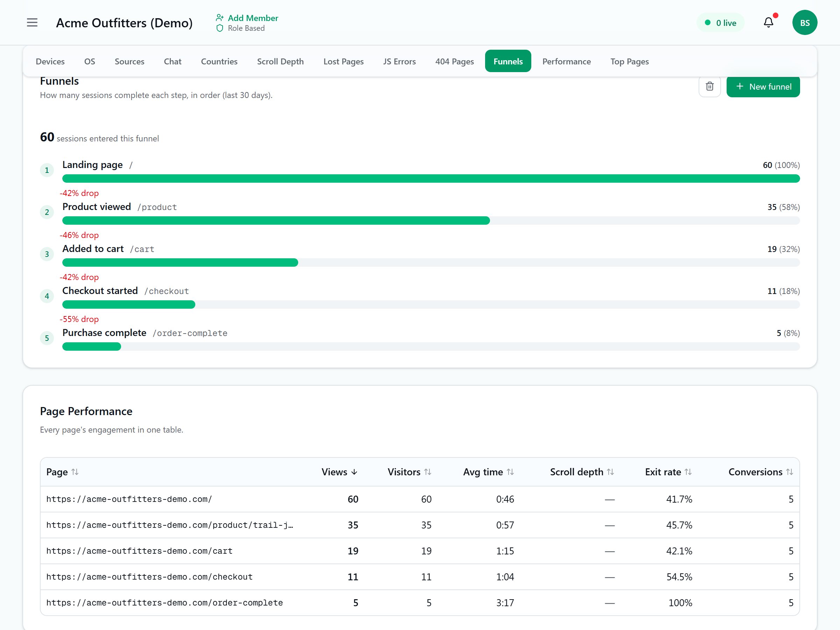Sort table by Exit rate column
This screenshot has width=840, height=630.
(x=668, y=472)
